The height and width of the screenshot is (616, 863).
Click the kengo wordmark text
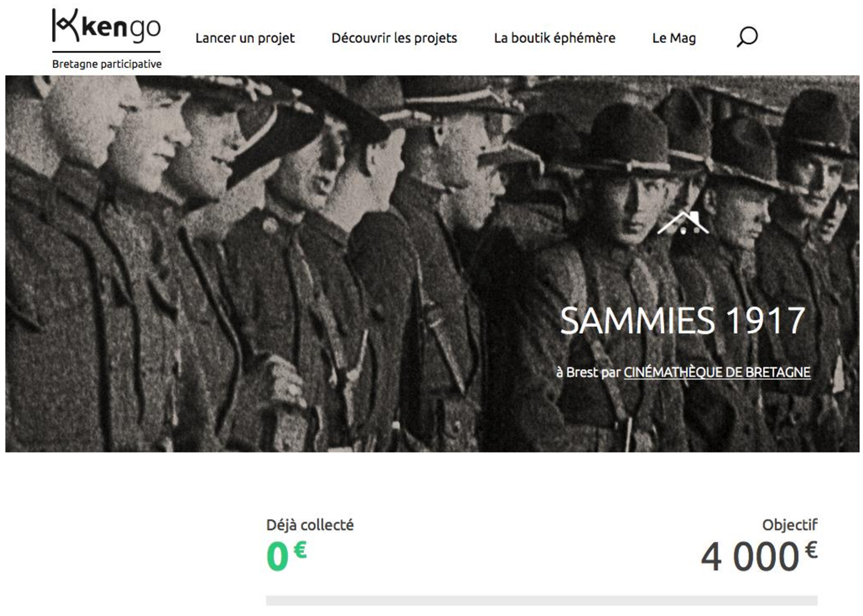[121, 27]
